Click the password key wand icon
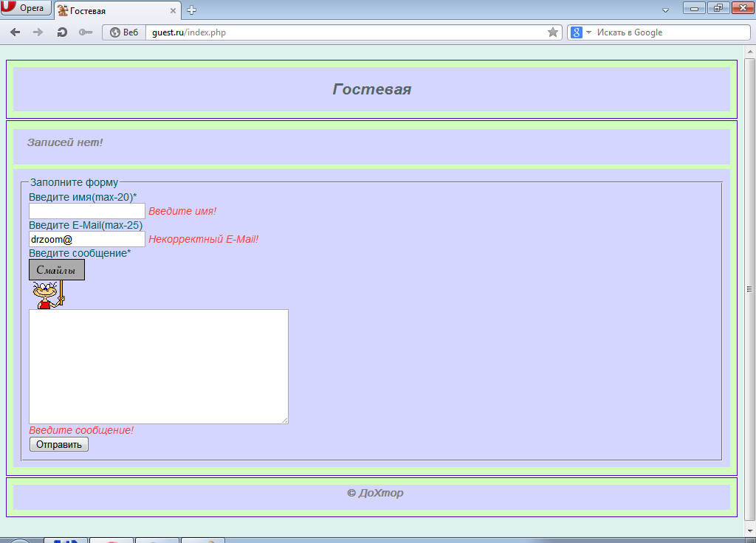The image size is (756, 543). click(x=85, y=32)
